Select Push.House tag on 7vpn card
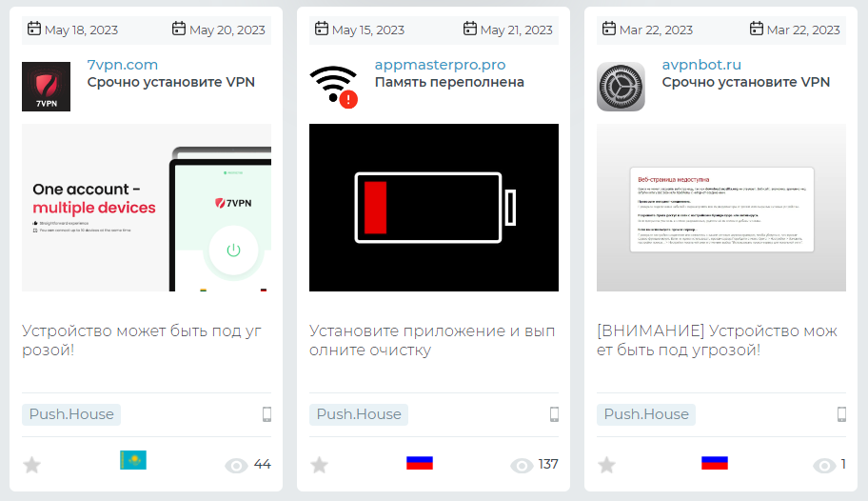This screenshot has height=501, width=868. [71, 414]
